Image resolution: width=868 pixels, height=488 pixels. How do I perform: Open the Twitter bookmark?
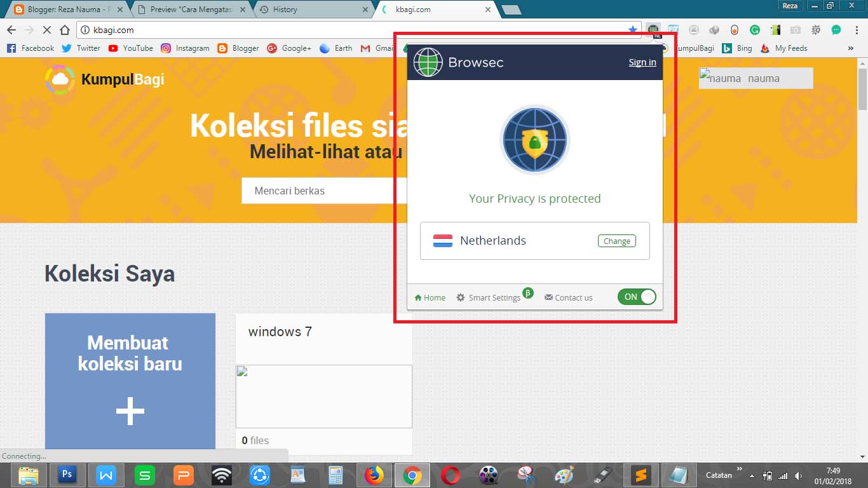[x=81, y=48]
